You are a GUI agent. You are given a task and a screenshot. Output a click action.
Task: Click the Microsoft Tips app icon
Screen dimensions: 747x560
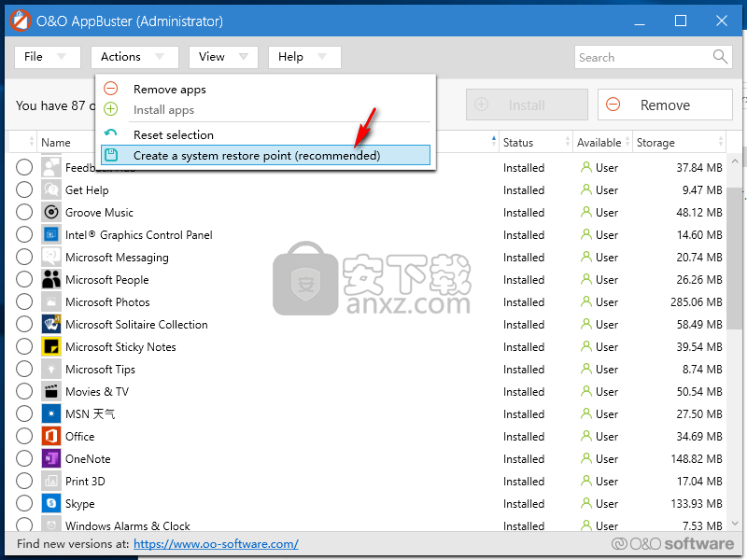point(51,369)
